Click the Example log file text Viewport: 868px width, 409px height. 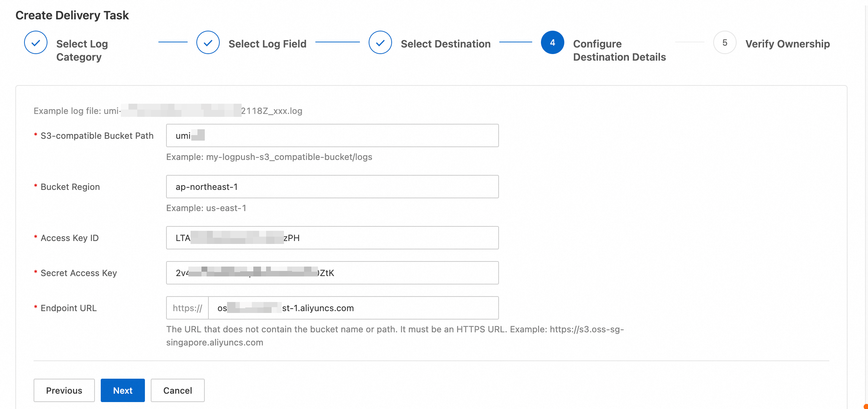[x=168, y=111]
